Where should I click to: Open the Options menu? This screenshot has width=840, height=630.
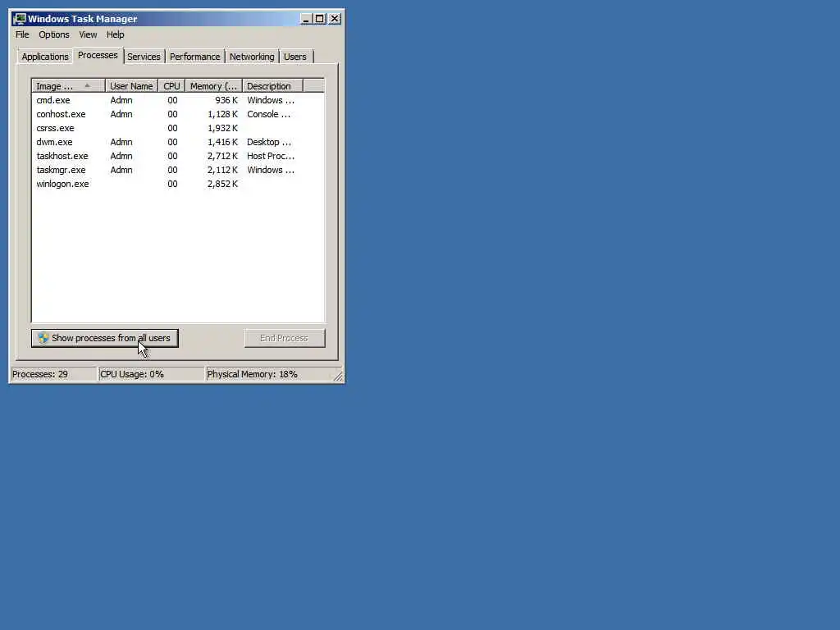point(54,34)
